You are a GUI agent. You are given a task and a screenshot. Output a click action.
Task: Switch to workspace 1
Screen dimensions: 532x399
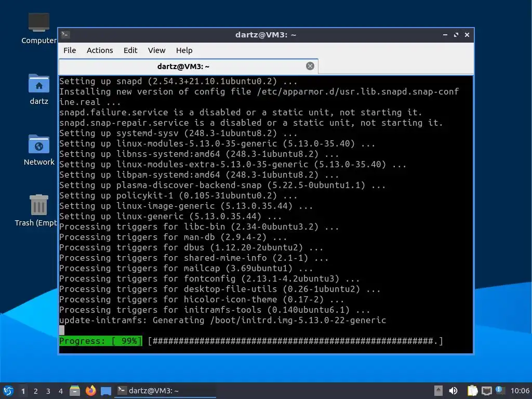tap(23, 391)
